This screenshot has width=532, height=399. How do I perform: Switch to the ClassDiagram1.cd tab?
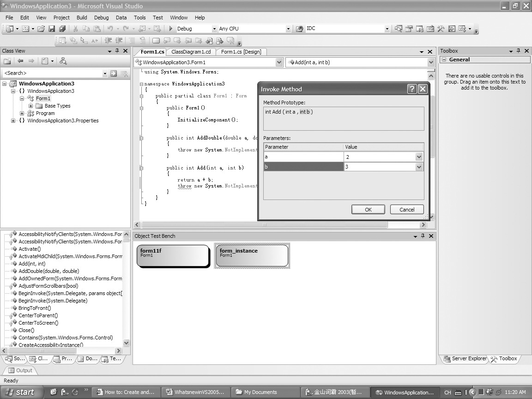[x=191, y=52]
